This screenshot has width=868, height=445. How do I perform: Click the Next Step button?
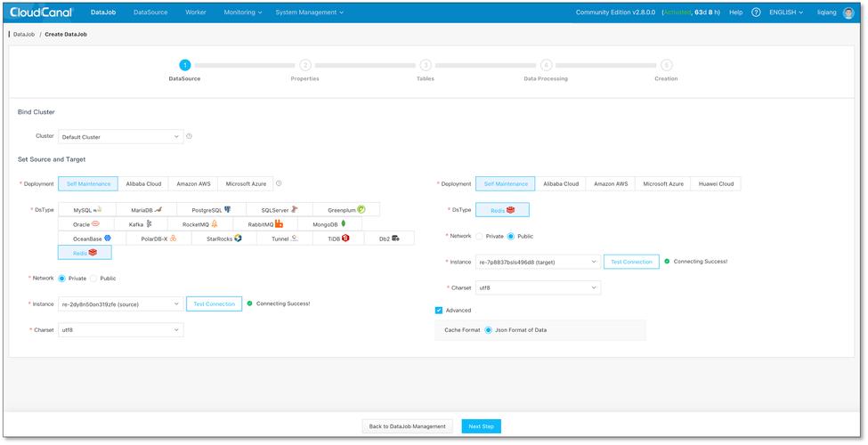481,426
